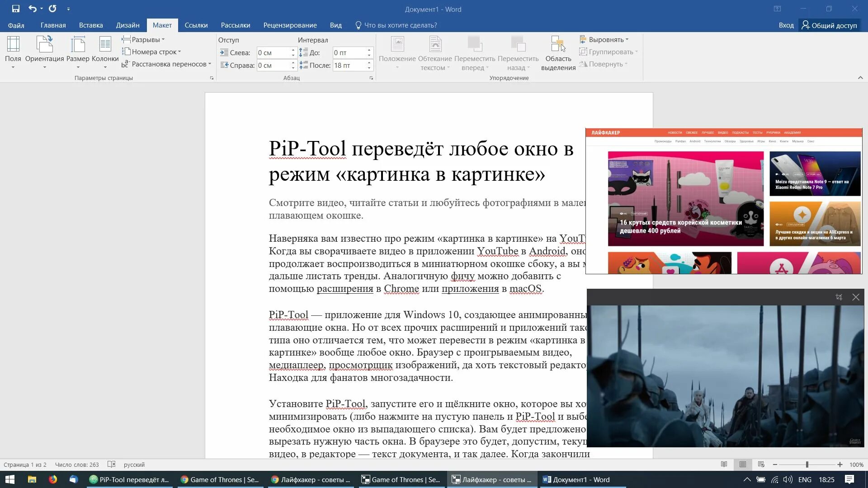Expand the Выровнять align dropdown
The image size is (868, 488).
pos(605,40)
